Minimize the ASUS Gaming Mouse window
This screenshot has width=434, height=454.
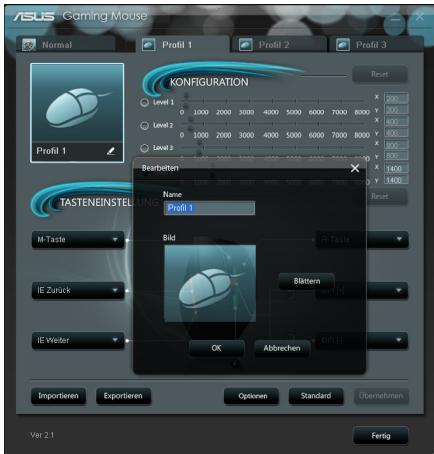click(x=395, y=21)
